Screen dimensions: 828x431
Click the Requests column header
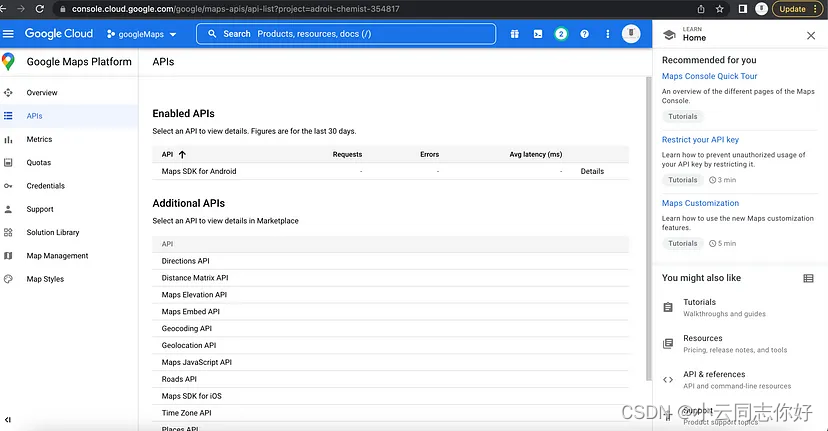coord(347,154)
